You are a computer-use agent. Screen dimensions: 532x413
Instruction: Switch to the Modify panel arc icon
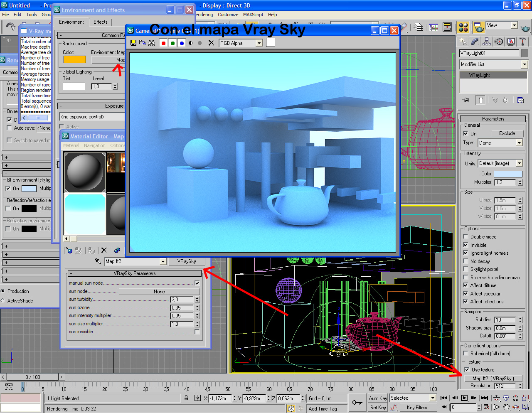pyautogui.click(x=475, y=41)
